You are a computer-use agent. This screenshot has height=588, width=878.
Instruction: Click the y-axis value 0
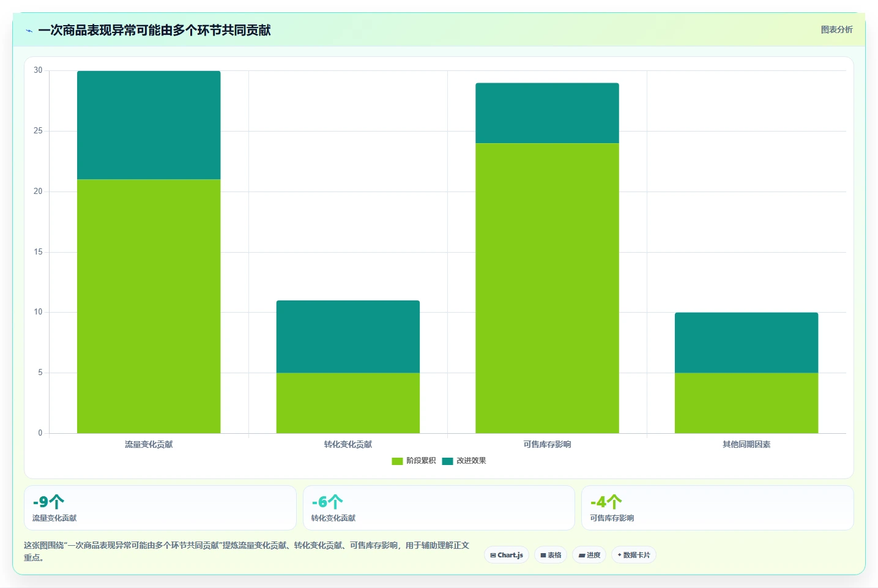(40, 433)
